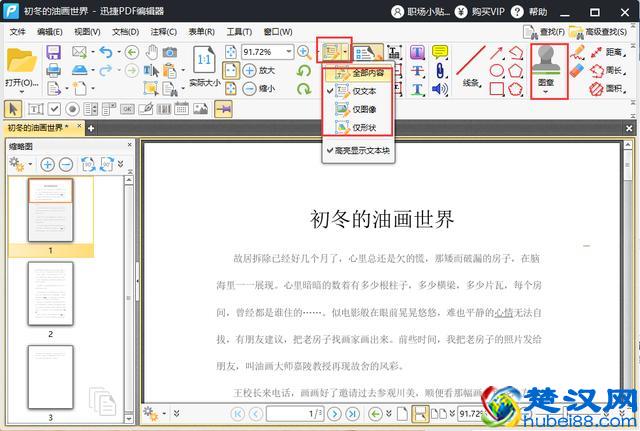Undo the last action with blue arrow

click(x=106, y=52)
